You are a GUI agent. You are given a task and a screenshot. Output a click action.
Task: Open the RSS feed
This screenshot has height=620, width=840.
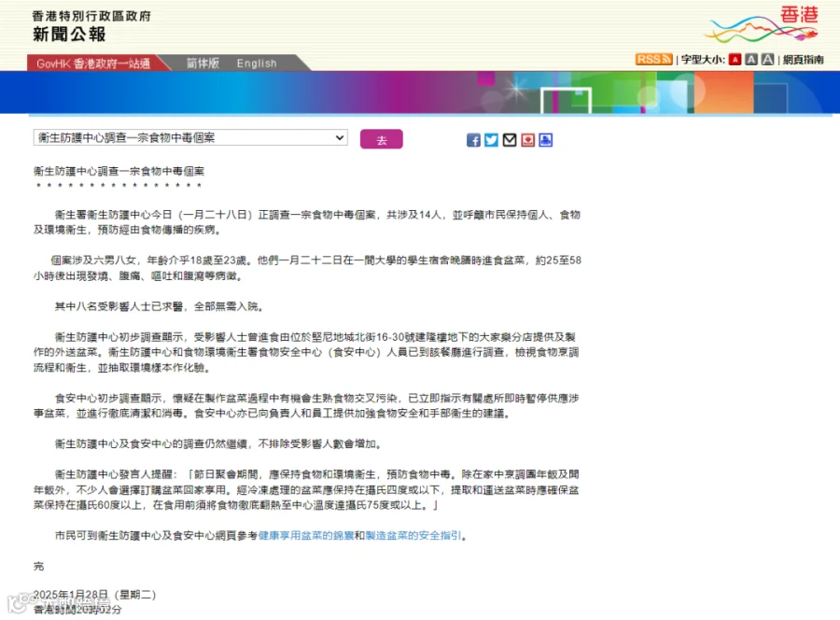coord(653,60)
